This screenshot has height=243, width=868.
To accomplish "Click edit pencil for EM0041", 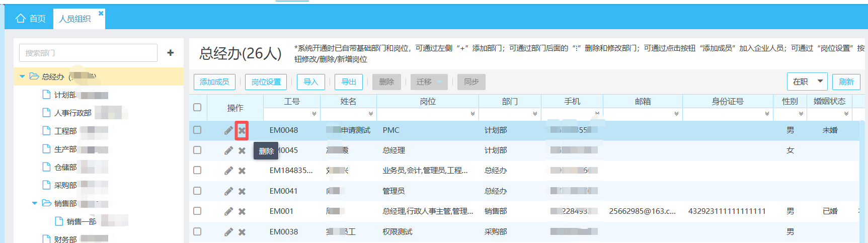I will click(228, 191).
